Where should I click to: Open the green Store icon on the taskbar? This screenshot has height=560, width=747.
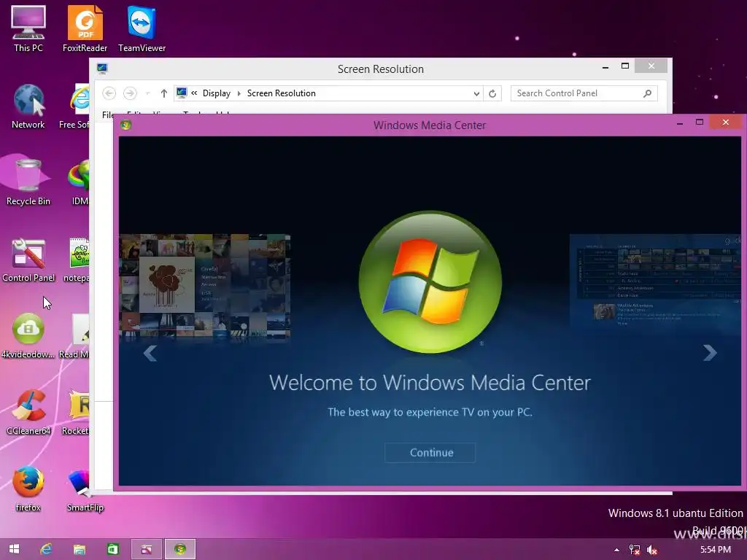tap(113, 549)
